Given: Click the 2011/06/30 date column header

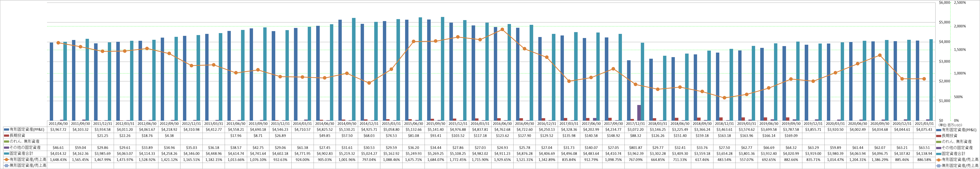Looking at the screenshot, I should coord(58,124).
